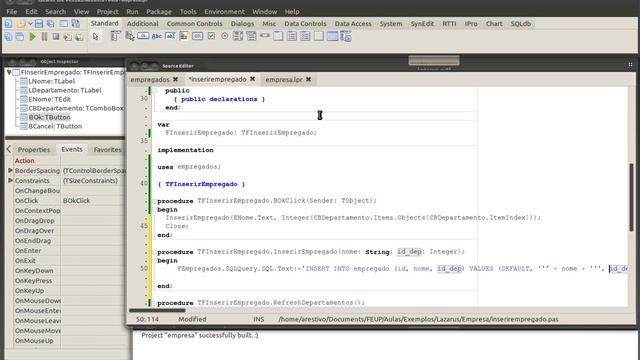The height and width of the screenshot is (360, 640).
Task: Switch to the Properties tab in Object Inspector
Action: [34, 149]
